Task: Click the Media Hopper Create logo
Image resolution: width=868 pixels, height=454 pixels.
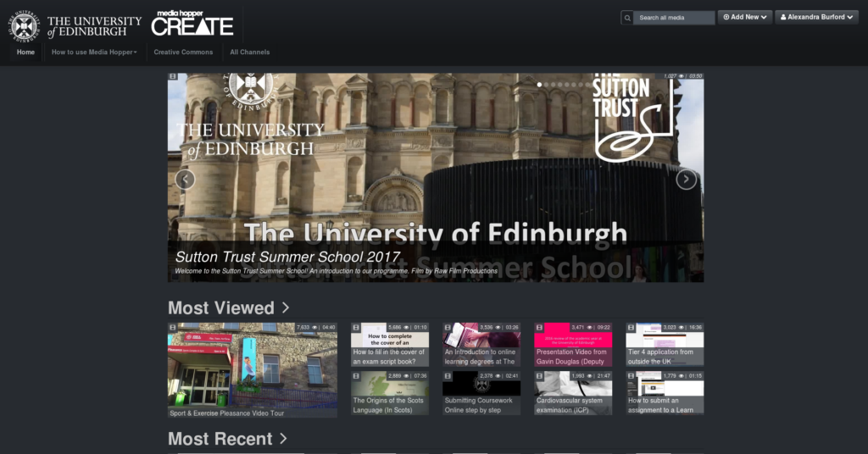Action: pyautogui.click(x=192, y=23)
